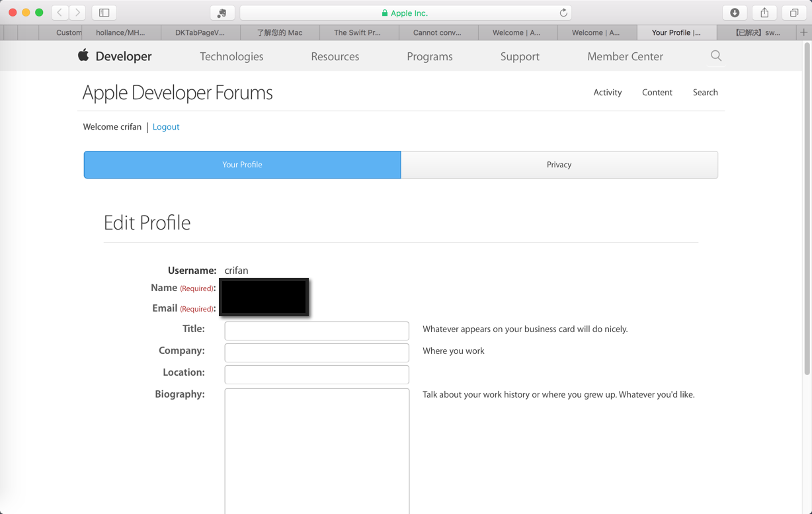The width and height of the screenshot is (812, 514).
Task: Show all tabs overview icon
Action: pos(794,13)
